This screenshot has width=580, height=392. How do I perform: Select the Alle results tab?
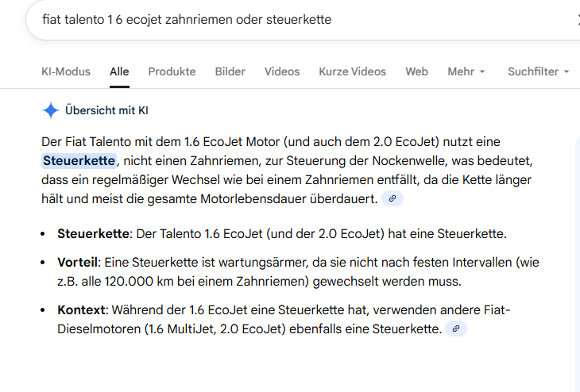[x=119, y=71]
